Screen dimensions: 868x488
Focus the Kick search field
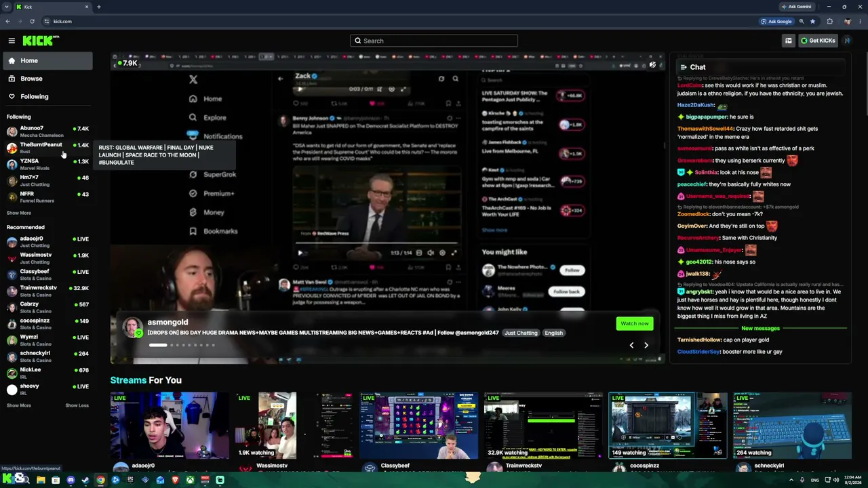(434, 41)
